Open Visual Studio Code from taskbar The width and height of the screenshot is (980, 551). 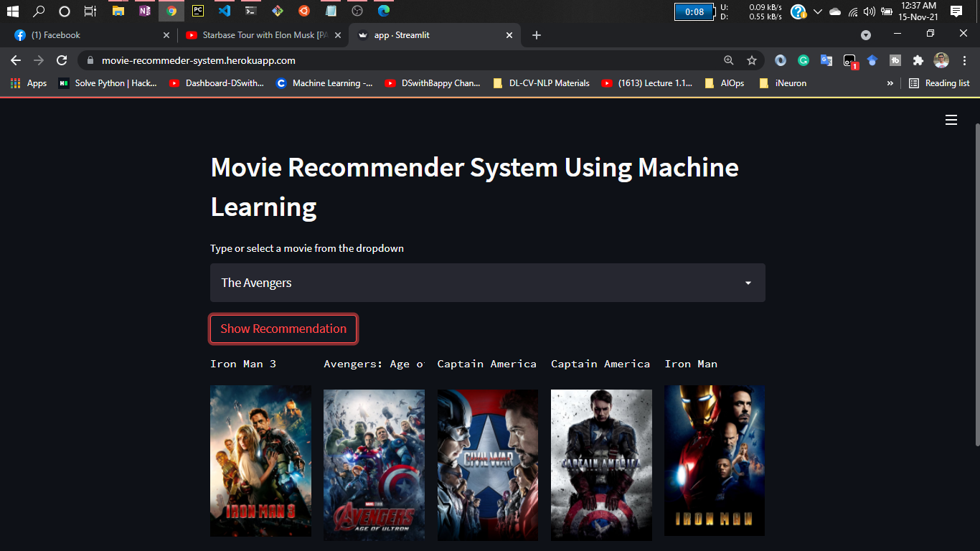[x=225, y=11]
